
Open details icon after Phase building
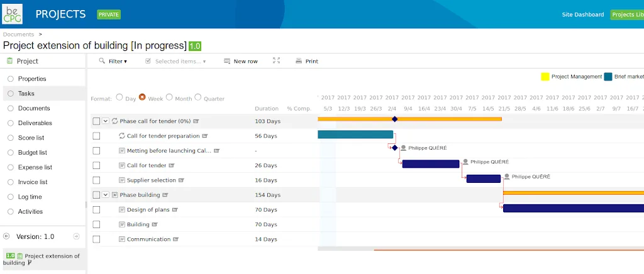pyautogui.click(x=165, y=195)
